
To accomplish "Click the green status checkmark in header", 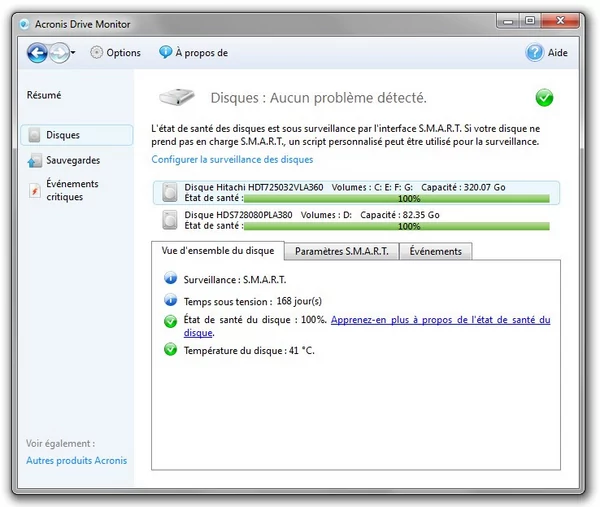I will point(544,98).
